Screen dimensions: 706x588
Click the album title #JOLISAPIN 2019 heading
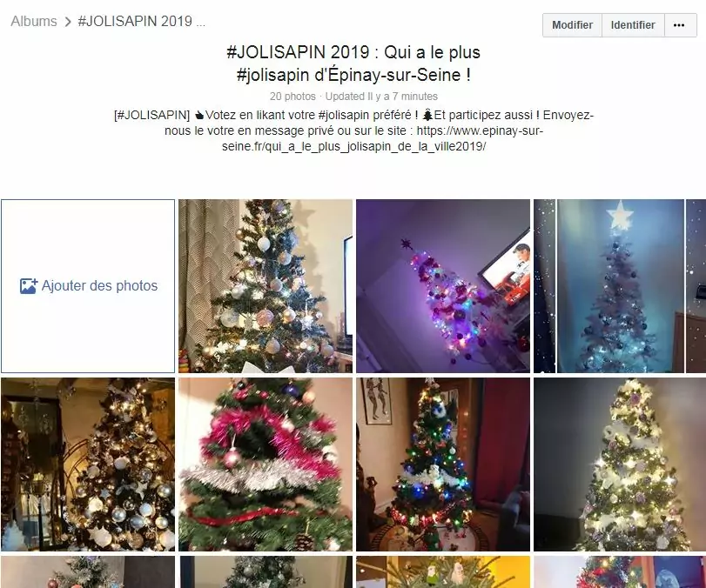353,63
